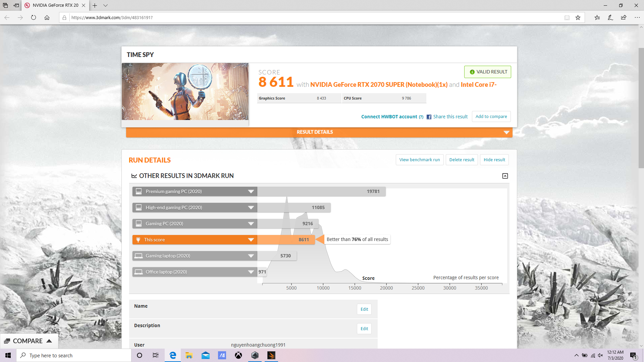Viewport: 644px width, 362px height.
Task: Click the CPU Score 9 786 cell
Action: point(384,98)
